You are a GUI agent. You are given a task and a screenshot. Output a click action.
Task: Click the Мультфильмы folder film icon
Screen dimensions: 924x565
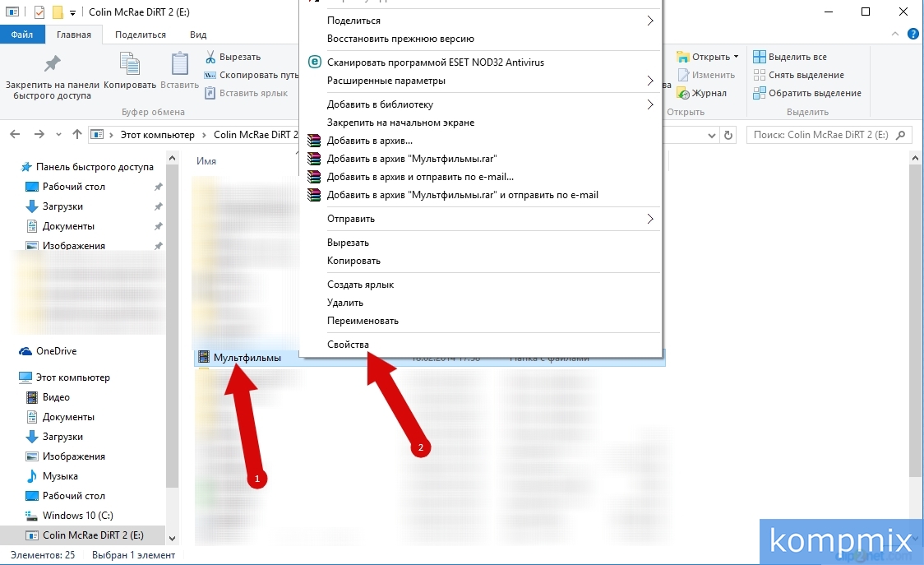coord(204,357)
